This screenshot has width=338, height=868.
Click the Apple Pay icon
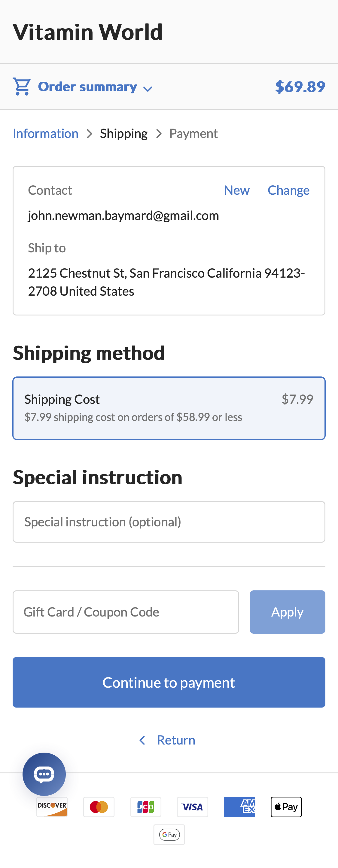click(x=286, y=807)
